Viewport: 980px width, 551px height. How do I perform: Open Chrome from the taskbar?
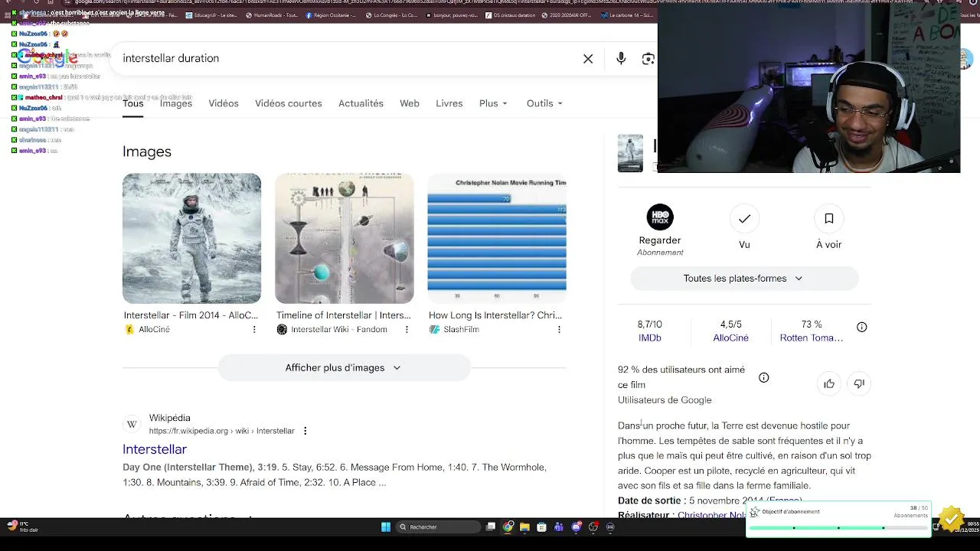coord(508,527)
